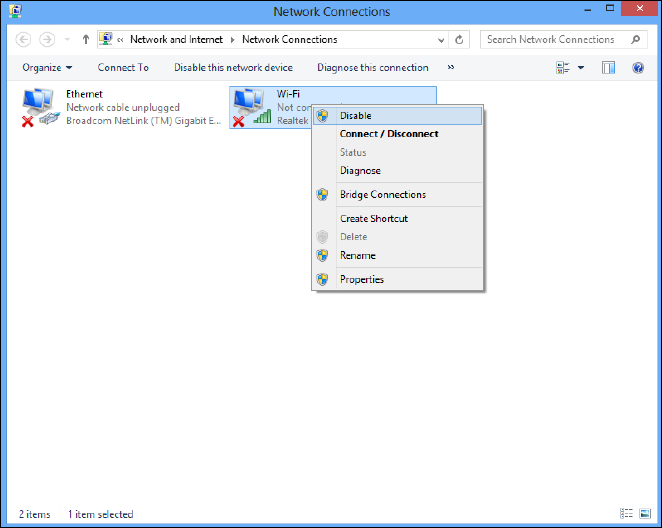
Task: Toggle the preview pane
Action: (608, 68)
